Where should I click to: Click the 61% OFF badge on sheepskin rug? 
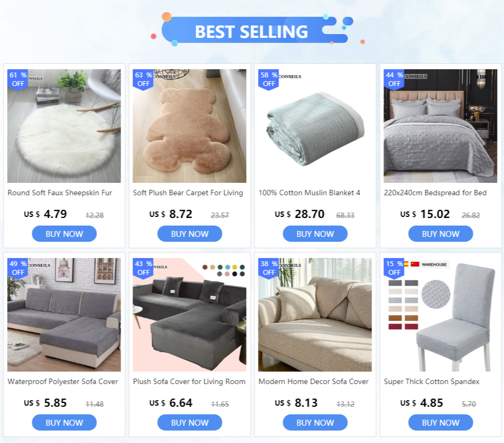(18, 80)
